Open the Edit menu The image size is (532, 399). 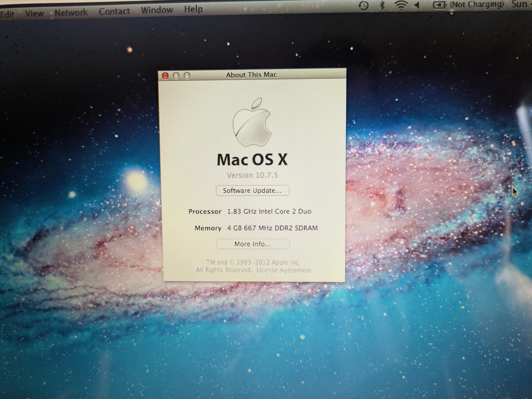click(x=7, y=15)
